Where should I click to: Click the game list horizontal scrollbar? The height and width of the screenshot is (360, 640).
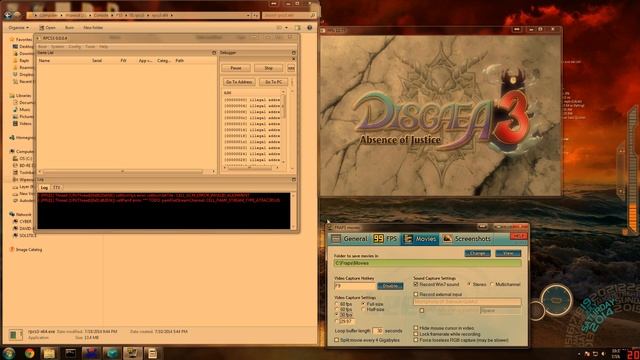click(122, 171)
